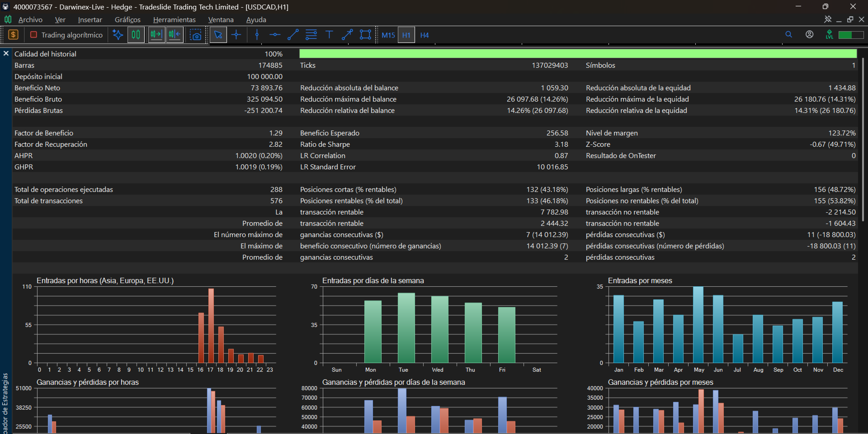Click the search magnifier icon
This screenshot has height=434, width=868.
coord(789,34)
